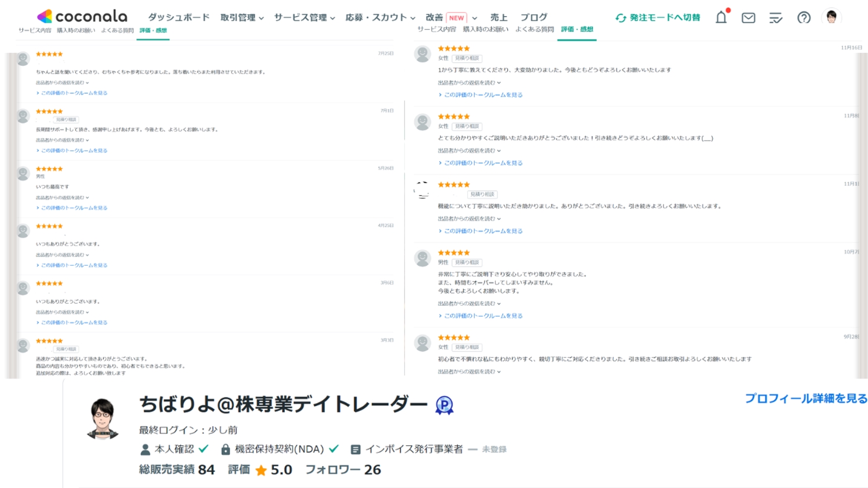Viewport: 868px width, 488px height.
Task: View talk room for the 10月7日 review
Action: pyautogui.click(x=481, y=316)
